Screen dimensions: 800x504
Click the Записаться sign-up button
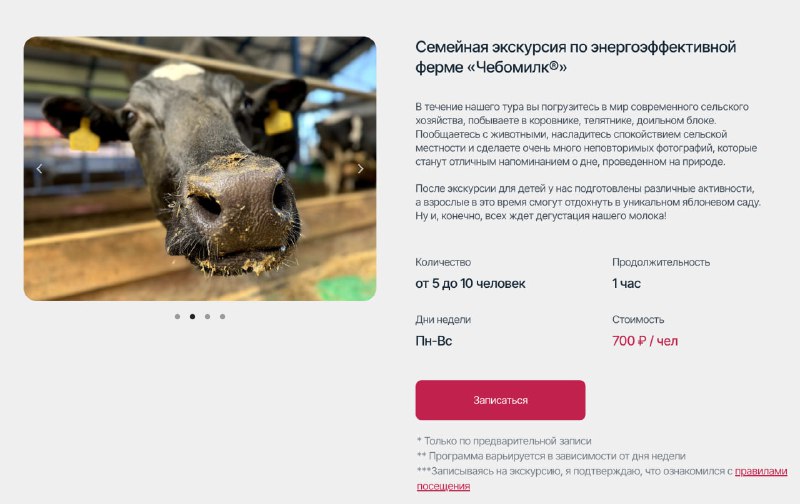coord(500,400)
